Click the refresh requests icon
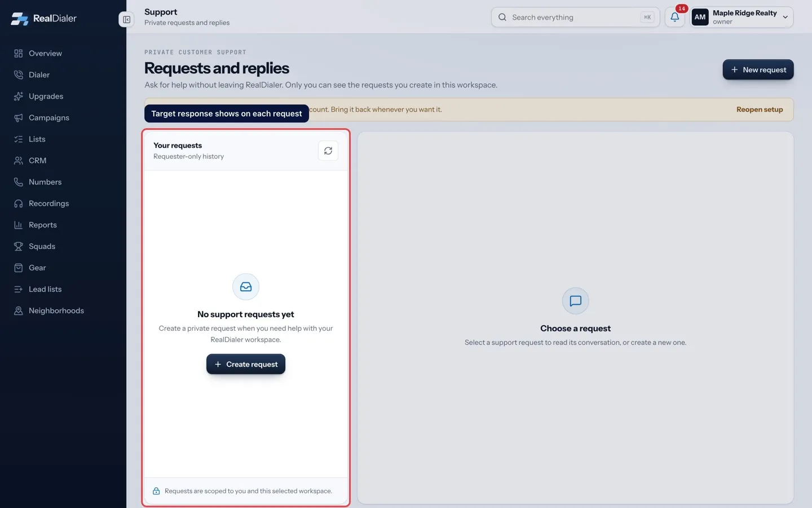This screenshot has width=812, height=508. (x=328, y=151)
